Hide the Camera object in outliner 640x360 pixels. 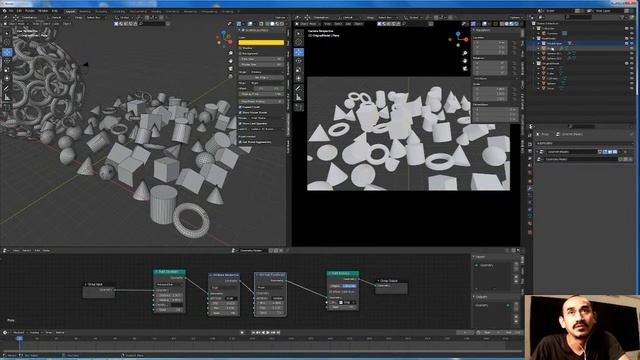coord(631,33)
